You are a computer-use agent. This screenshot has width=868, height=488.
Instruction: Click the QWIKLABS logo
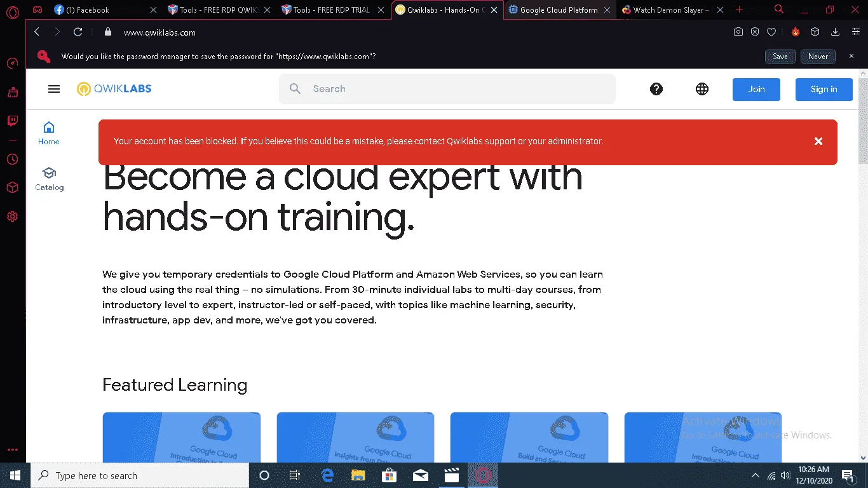[114, 89]
